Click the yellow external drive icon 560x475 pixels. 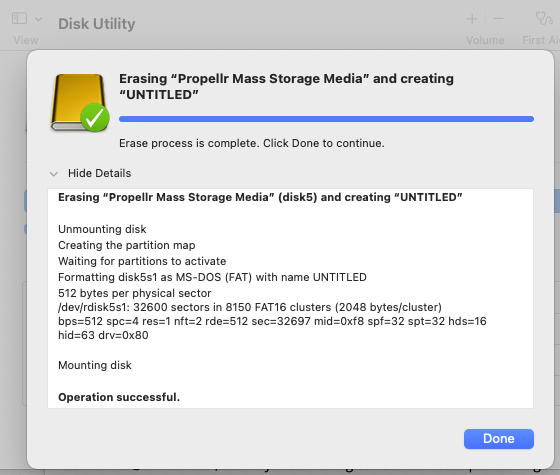point(78,102)
